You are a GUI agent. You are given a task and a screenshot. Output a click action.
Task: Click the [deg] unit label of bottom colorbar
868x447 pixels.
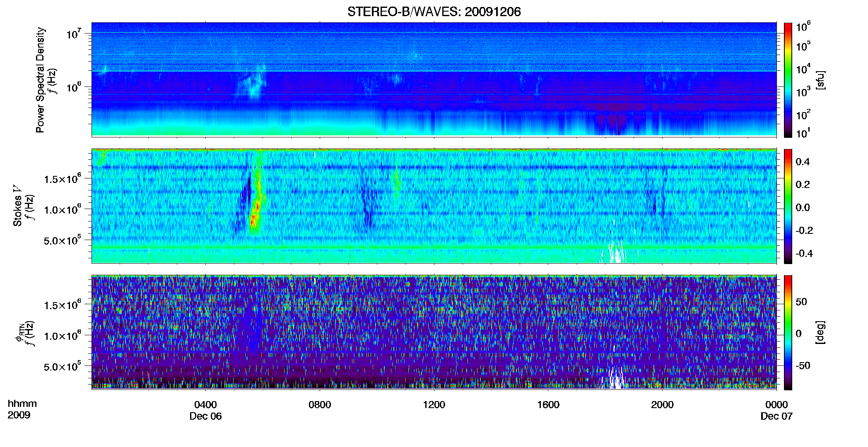pyautogui.click(x=820, y=332)
